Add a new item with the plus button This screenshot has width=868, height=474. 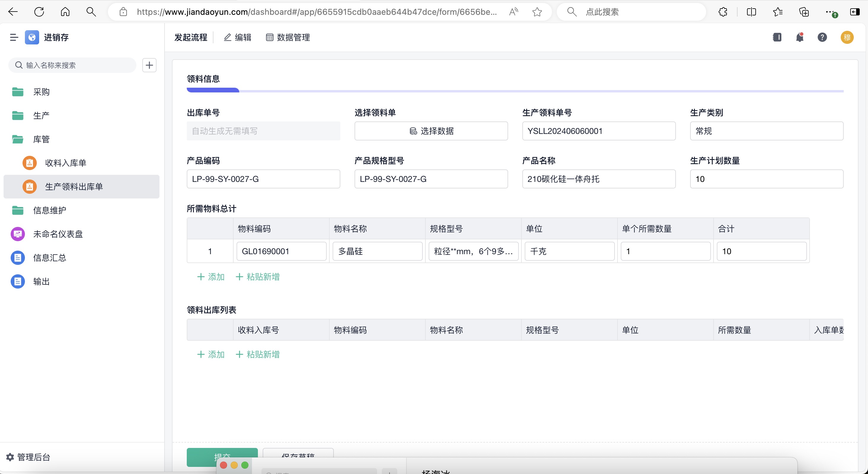(x=149, y=65)
